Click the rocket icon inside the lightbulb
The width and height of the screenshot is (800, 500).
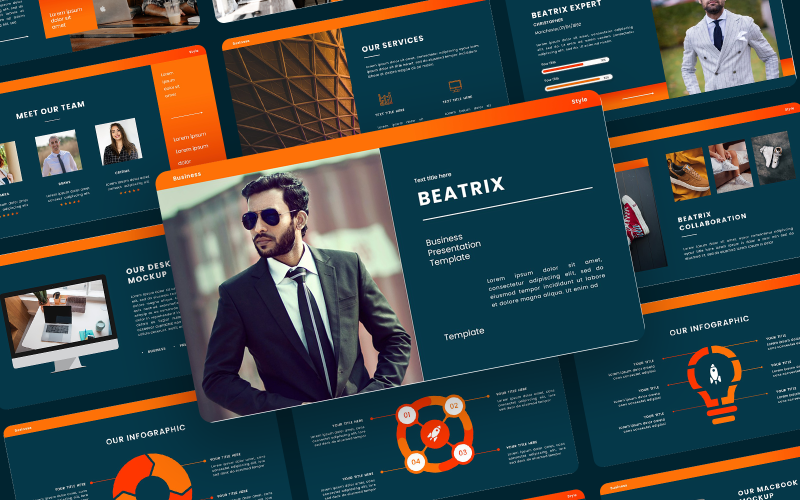[715, 373]
